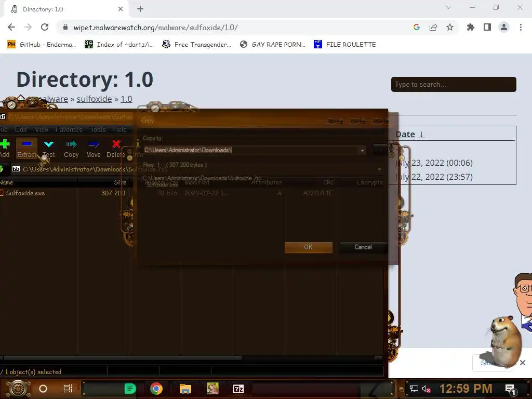532x399 pixels.
Task: Click the muted speaker tray icon
Action: pos(426,389)
